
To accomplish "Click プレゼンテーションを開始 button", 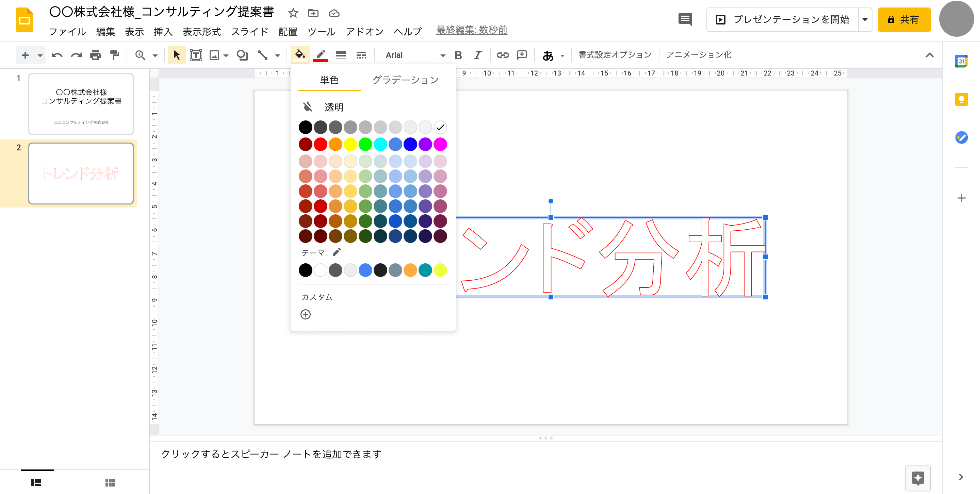I will point(783,19).
